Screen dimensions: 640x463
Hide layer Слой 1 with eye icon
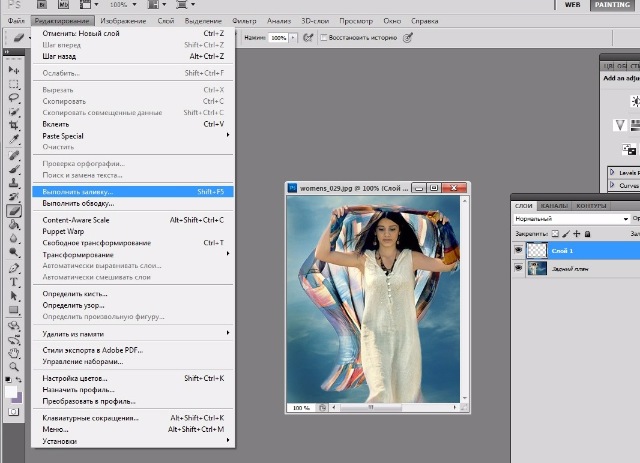518,250
